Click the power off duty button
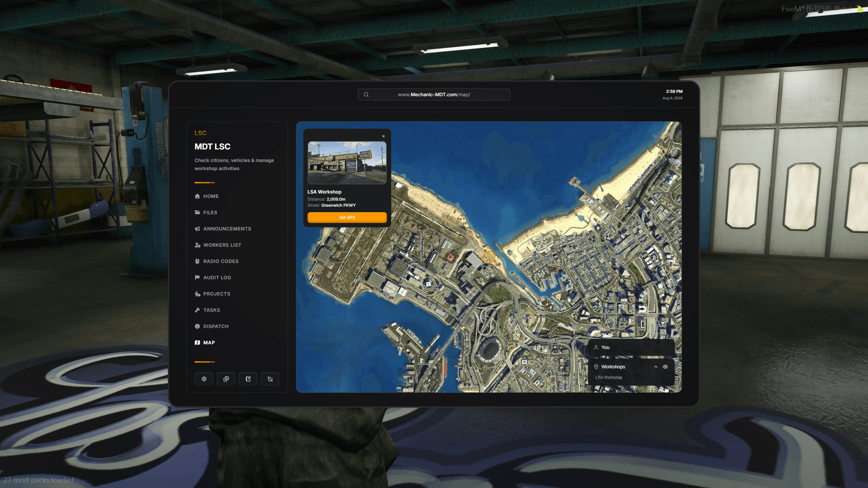Screen dimensions: 868x488 [270, 379]
